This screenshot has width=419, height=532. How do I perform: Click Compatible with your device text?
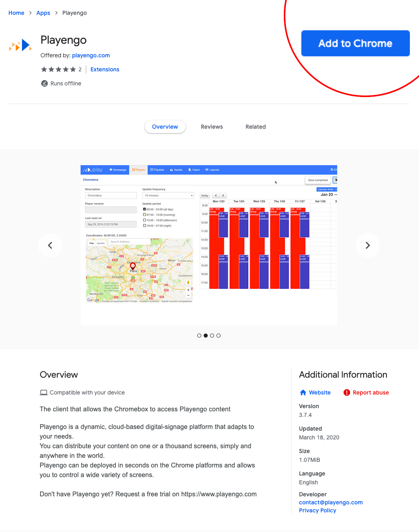click(87, 392)
